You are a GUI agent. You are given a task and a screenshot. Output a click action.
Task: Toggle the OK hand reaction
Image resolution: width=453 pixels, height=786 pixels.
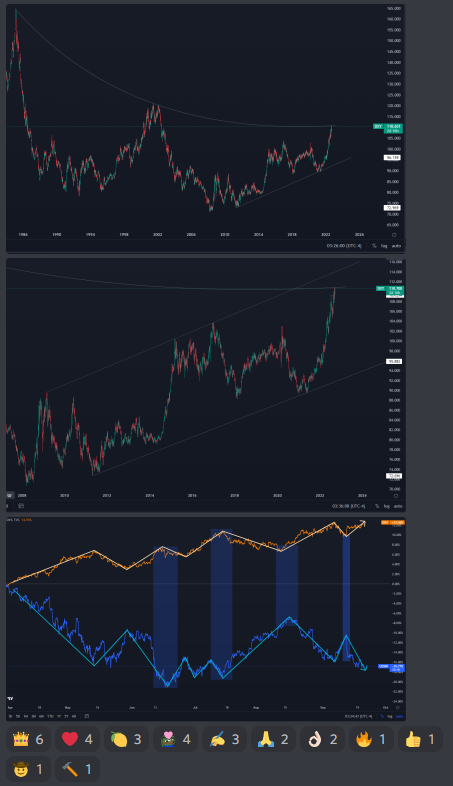(x=323, y=739)
